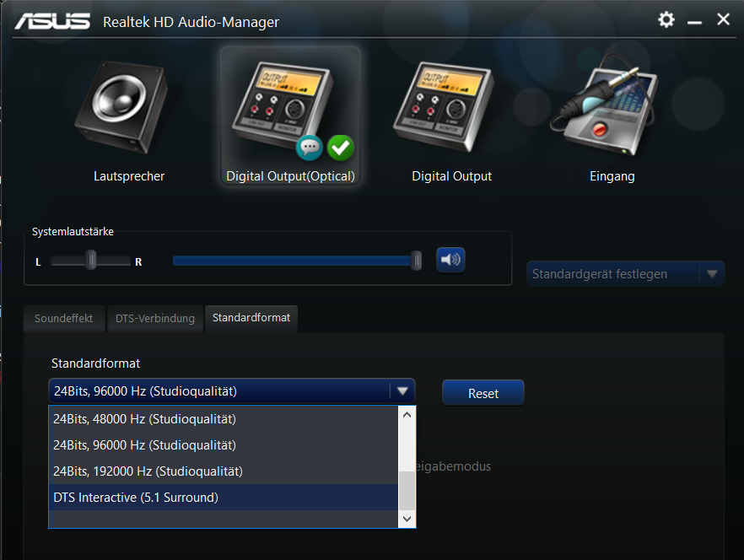Minimize the Audio-Manager window
The image size is (744, 560).
coord(695,22)
